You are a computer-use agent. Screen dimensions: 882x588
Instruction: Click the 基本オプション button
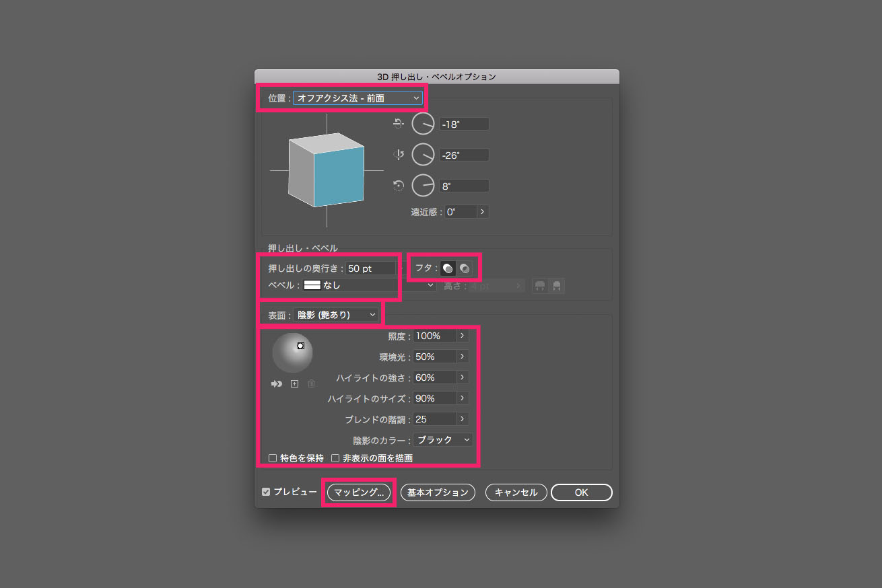tap(438, 492)
